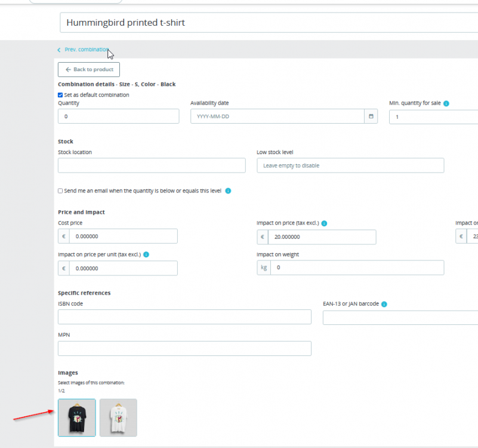Image resolution: width=478 pixels, height=448 pixels.
Task: Show info for Impact on price (tax excl.)
Action: click(325, 223)
